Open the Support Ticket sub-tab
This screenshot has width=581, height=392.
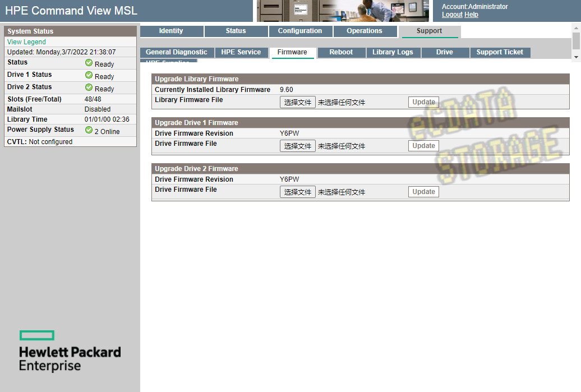(500, 52)
